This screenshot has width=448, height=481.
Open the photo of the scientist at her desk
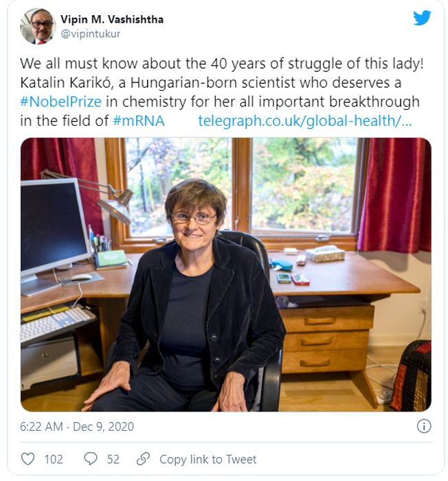click(226, 275)
